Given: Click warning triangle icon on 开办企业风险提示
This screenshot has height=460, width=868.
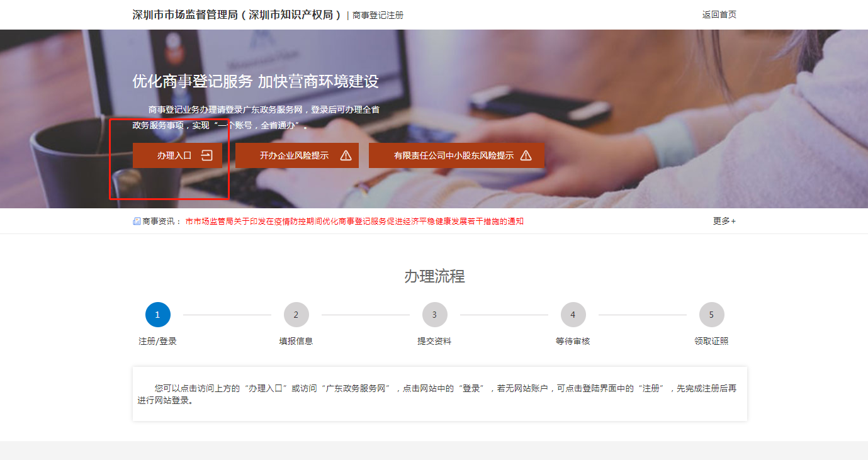Looking at the screenshot, I should tap(346, 155).
